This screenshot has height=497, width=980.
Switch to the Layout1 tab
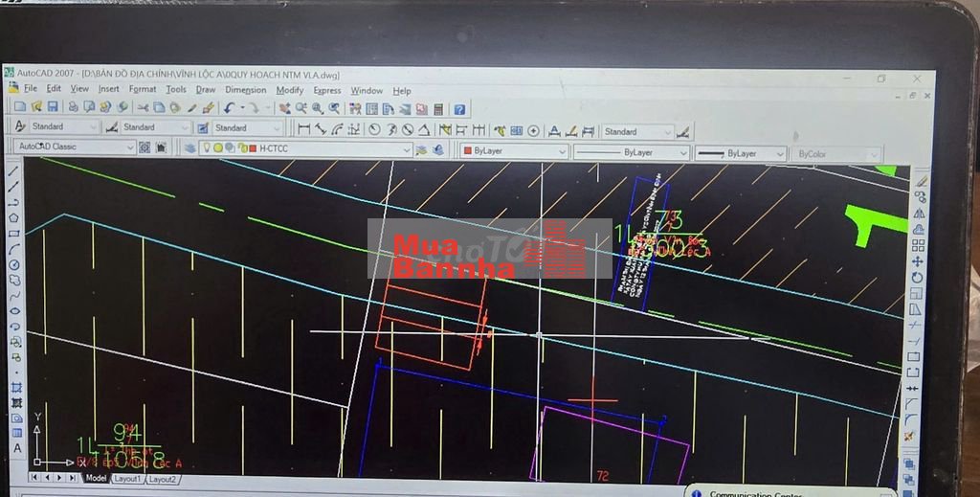tap(127, 478)
